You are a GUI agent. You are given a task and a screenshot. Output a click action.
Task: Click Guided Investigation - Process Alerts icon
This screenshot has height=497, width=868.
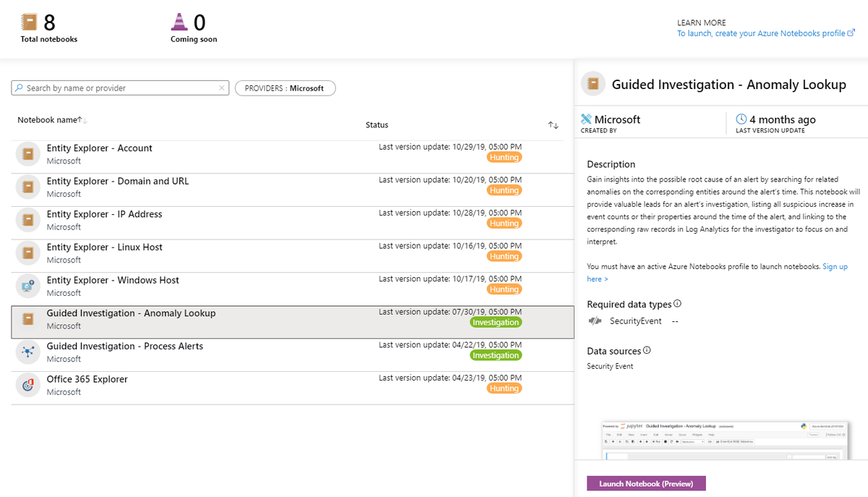point(27,352)
